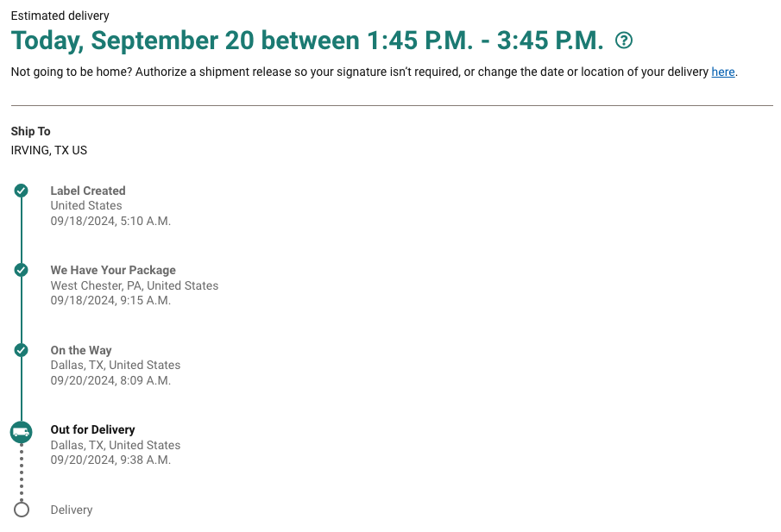The image size is (781, 532).
Task: Click the Estimated delivery label
Action: (x=60, y=16)
